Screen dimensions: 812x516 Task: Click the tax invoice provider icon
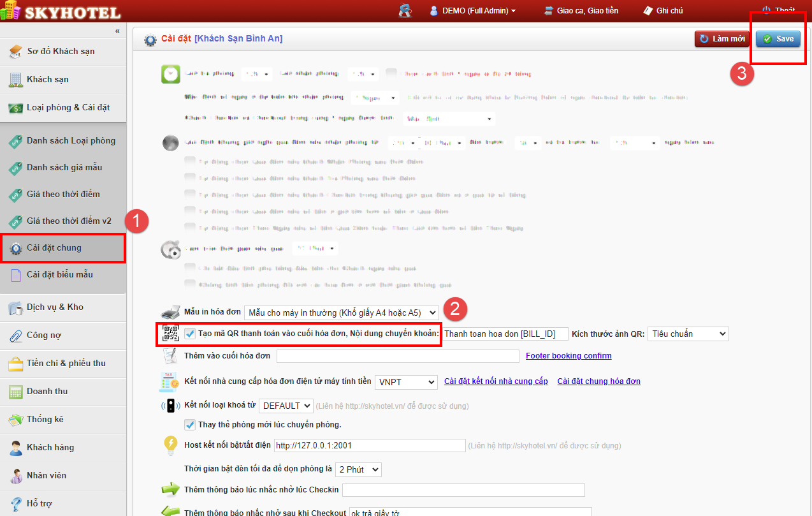click(x=170, y=381)
